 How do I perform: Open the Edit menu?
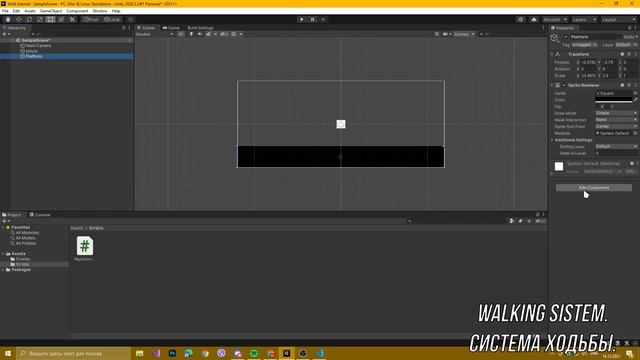[16, 11]
